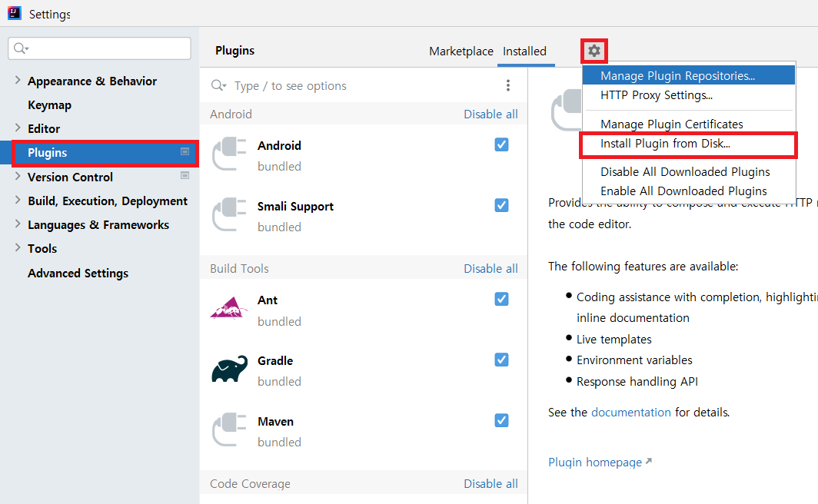The image size is (818, 504).
Task: Click the Gradle elephant icon
Action: point(230,369)
